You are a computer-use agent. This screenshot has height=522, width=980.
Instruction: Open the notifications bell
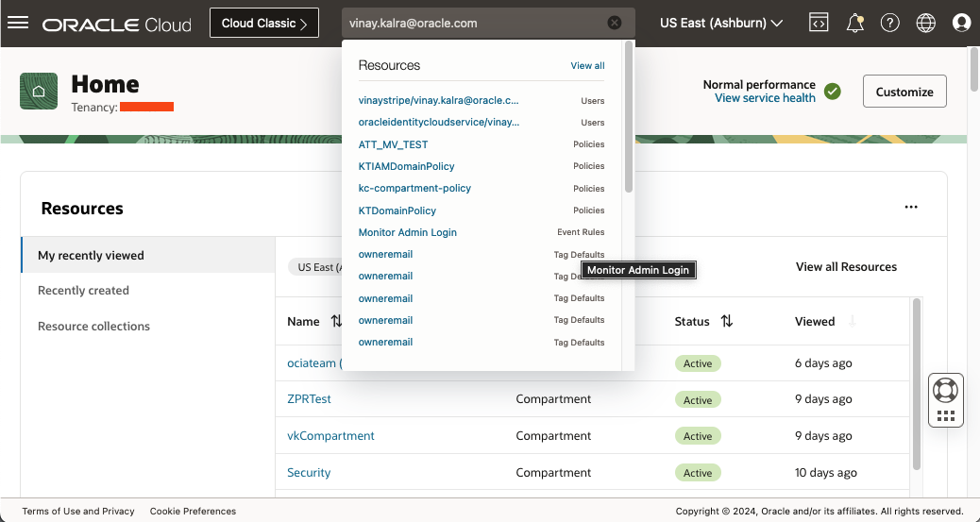[x=854, y=24]
